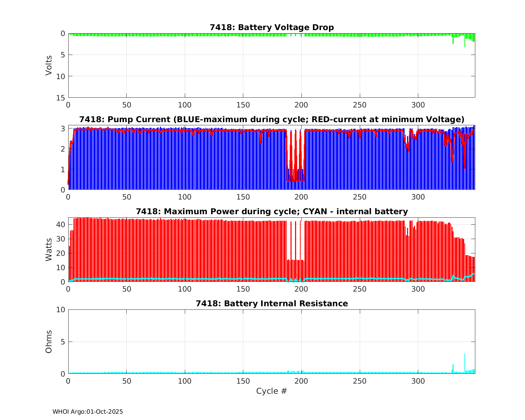Image resolution: width=525 pixels, height=420 pixels.
Task: Click tick label 3 on Pump Current axis
Action: tap(63, 128)
